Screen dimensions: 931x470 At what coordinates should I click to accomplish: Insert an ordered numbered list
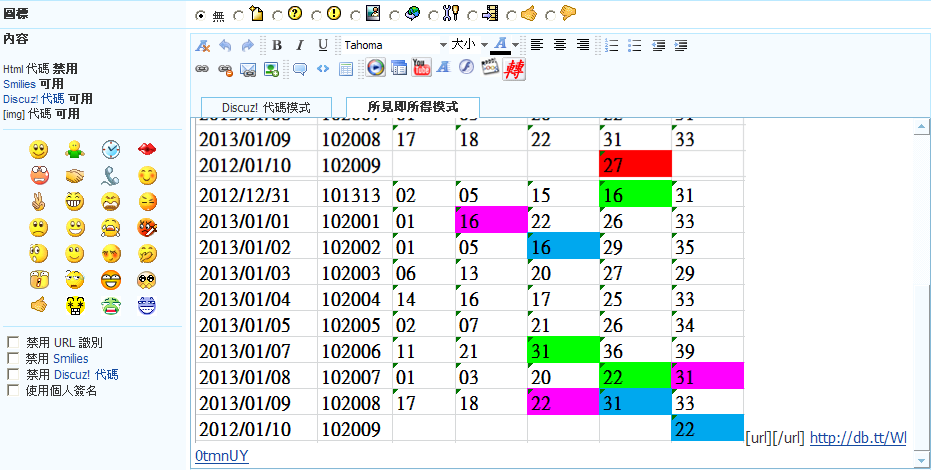pyautogui.click(x=612, y=45)
